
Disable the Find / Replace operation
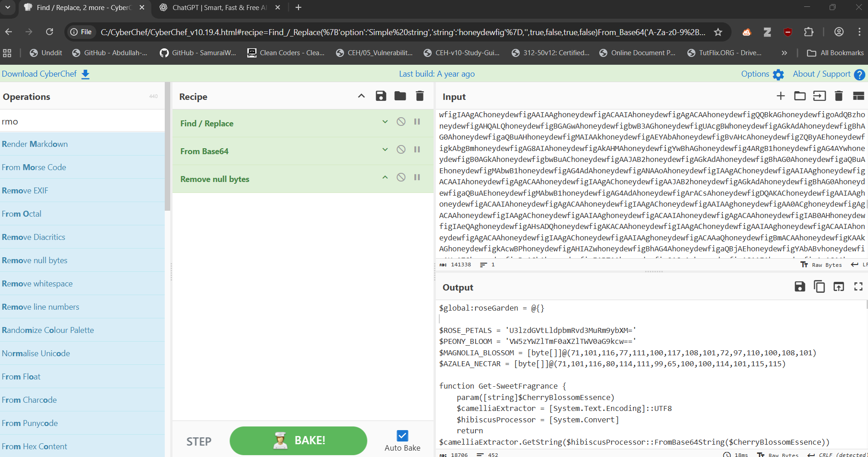(x=401, y=122)
